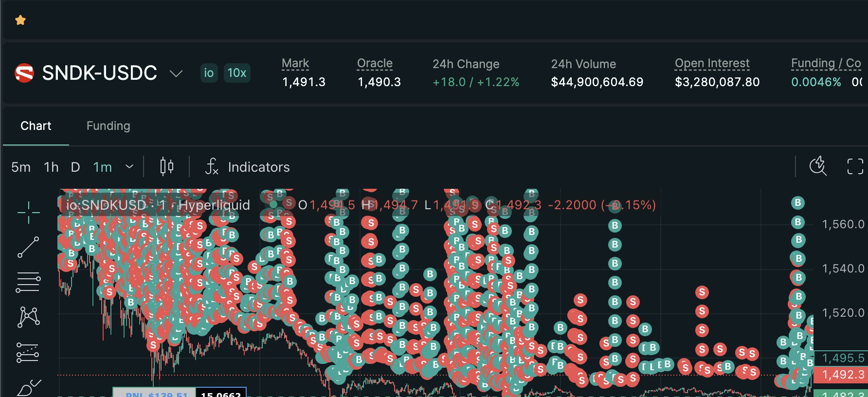Select the pattern drawing tool
Screen dimensions: 868x397
(29, 317)
